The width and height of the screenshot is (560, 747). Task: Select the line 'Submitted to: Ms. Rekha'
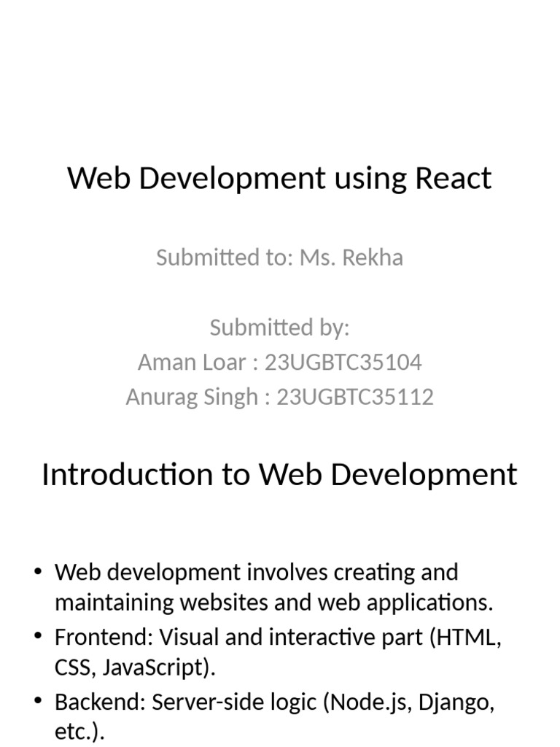(279, 258)
